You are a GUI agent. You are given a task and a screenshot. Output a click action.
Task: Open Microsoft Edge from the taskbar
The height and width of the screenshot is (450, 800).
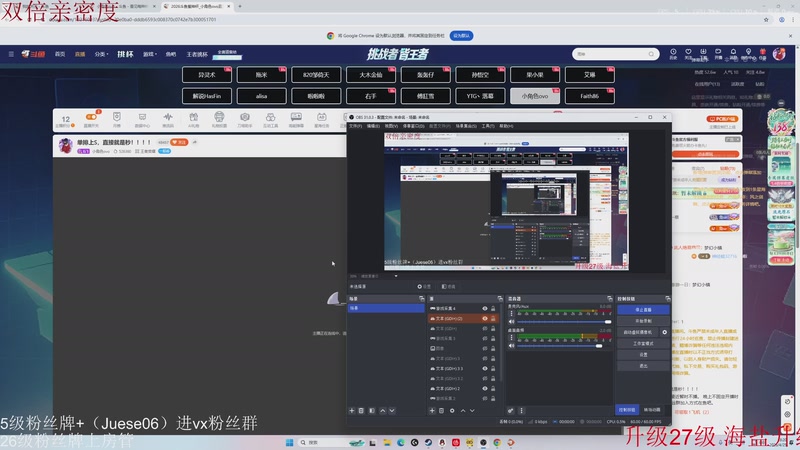pyautogui.click(x=401, y=443)
